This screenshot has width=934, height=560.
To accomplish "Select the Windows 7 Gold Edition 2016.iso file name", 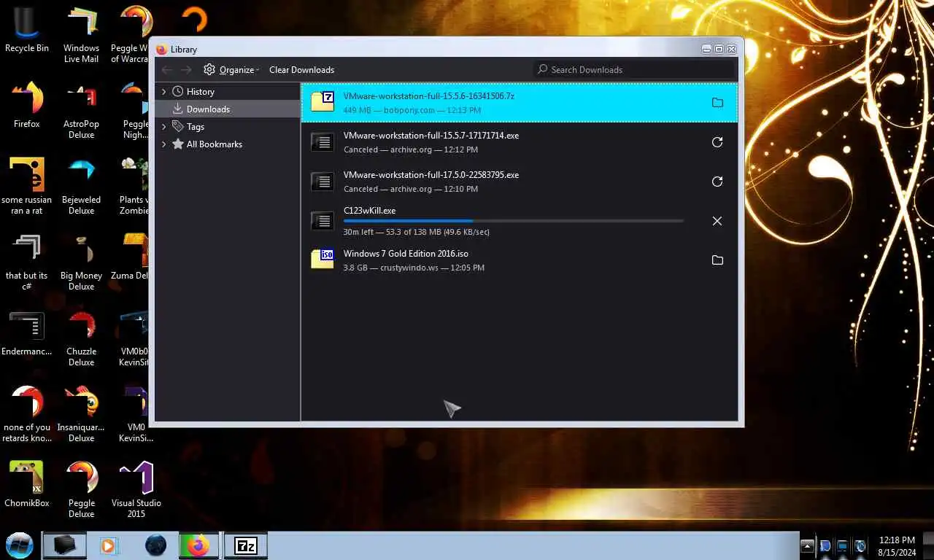I will 406,254.
